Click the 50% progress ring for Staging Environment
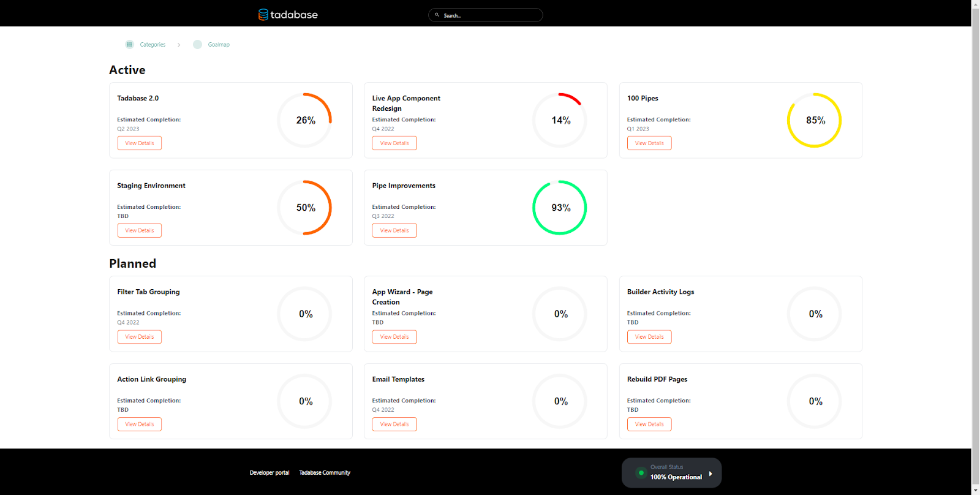Screen dimensions: 980x495 (x=305, y=208)
